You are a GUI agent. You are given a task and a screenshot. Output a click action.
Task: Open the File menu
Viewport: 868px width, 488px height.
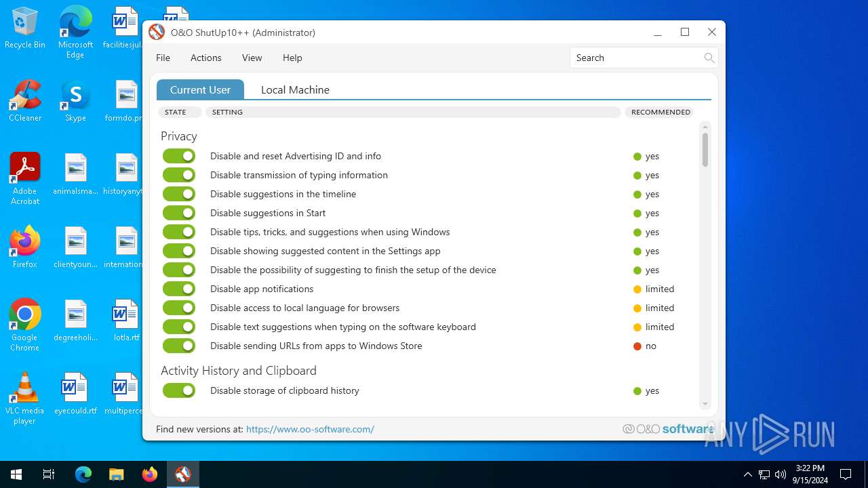pos(163,58)
